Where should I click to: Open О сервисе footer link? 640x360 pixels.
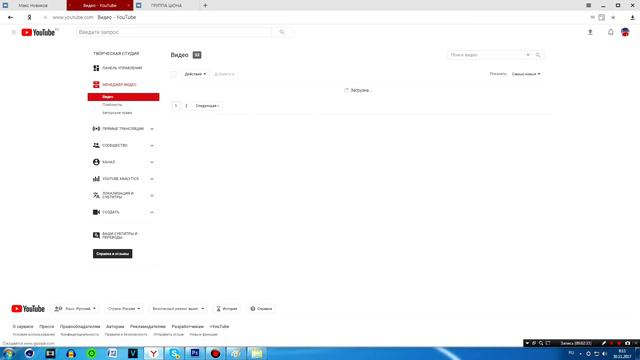coord(23,327)
